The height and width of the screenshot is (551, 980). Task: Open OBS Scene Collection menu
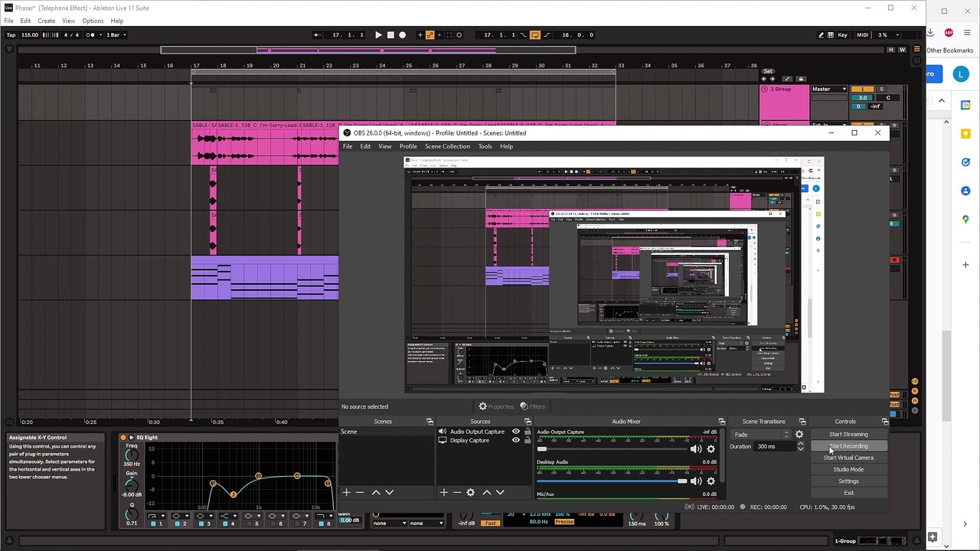point(447,146)
